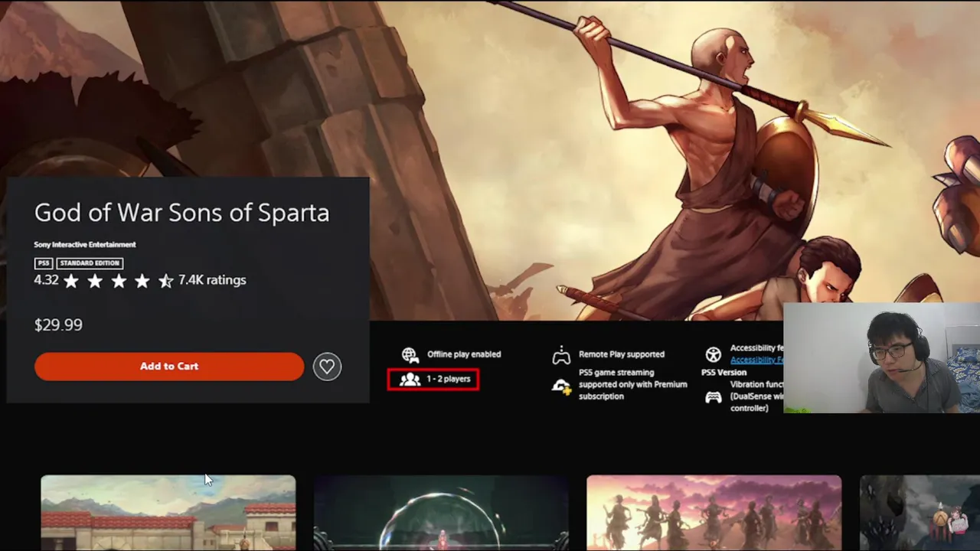Open the glowing orb screenshot thumbnail

441,513
